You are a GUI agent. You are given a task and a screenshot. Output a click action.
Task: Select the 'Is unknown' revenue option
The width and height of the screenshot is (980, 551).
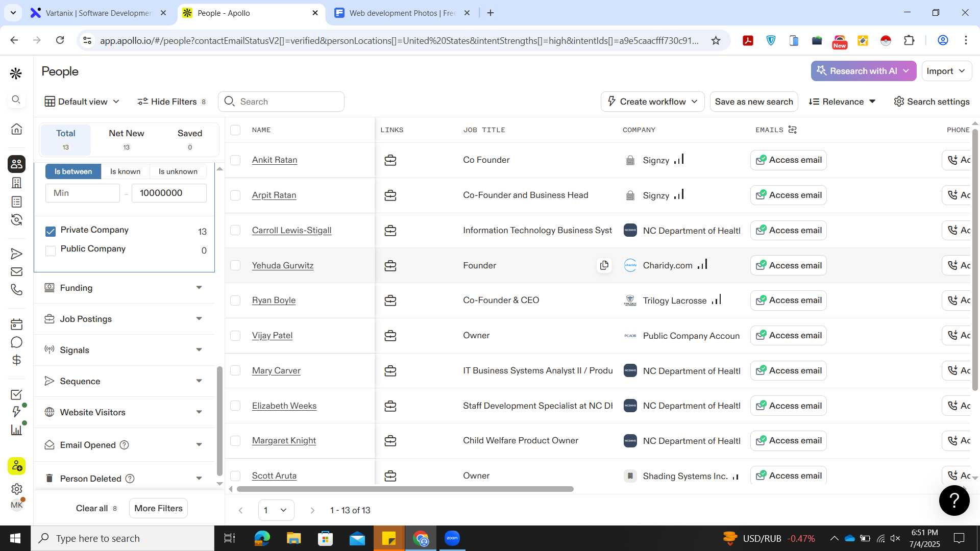178,171
